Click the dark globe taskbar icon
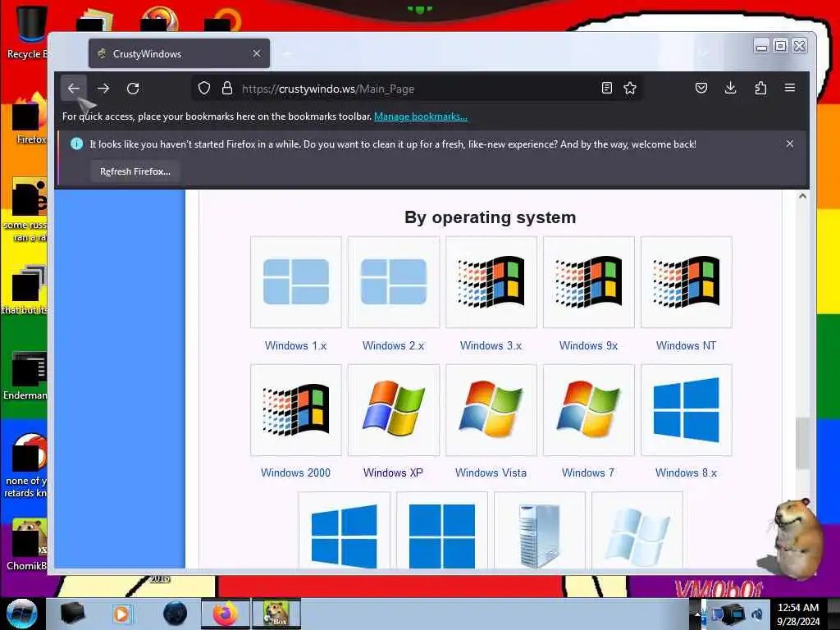The height and width of the screenshot is (630, 840). [x=176, y=614]
